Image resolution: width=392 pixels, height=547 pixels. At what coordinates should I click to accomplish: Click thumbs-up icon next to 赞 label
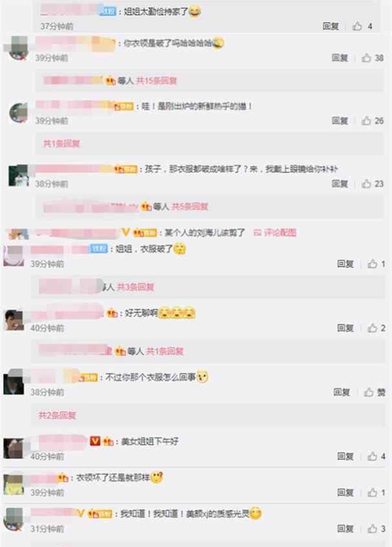pos(369,392)
